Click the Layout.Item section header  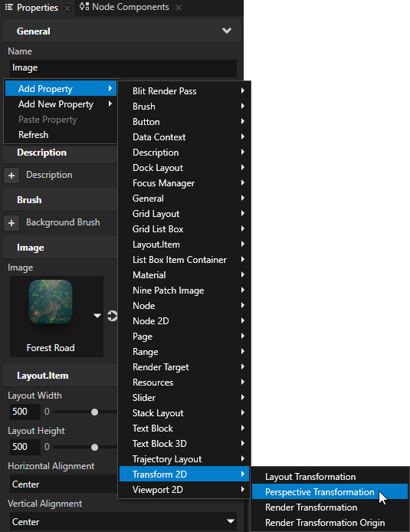click(x=61, y=376)
